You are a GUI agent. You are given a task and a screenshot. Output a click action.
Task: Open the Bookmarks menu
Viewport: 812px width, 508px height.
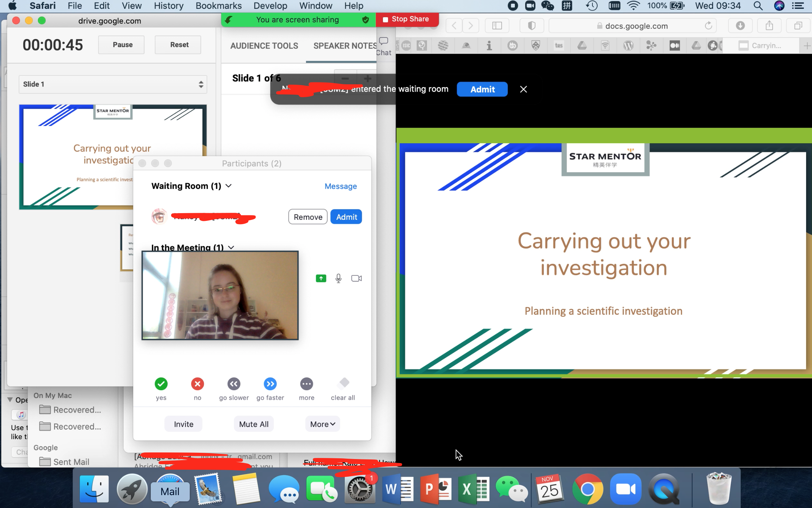click(218, 6)
